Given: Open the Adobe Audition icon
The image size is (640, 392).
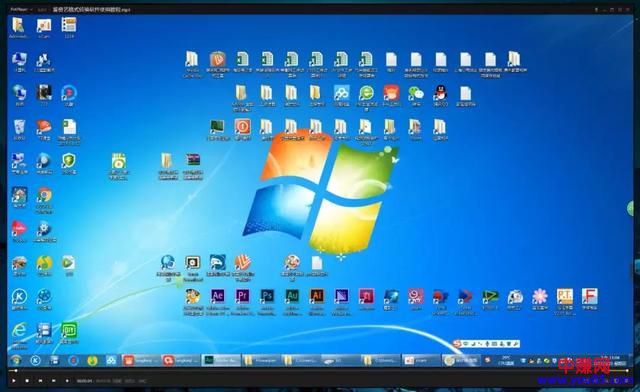Looking at the screenshot, I should point(292,296).
